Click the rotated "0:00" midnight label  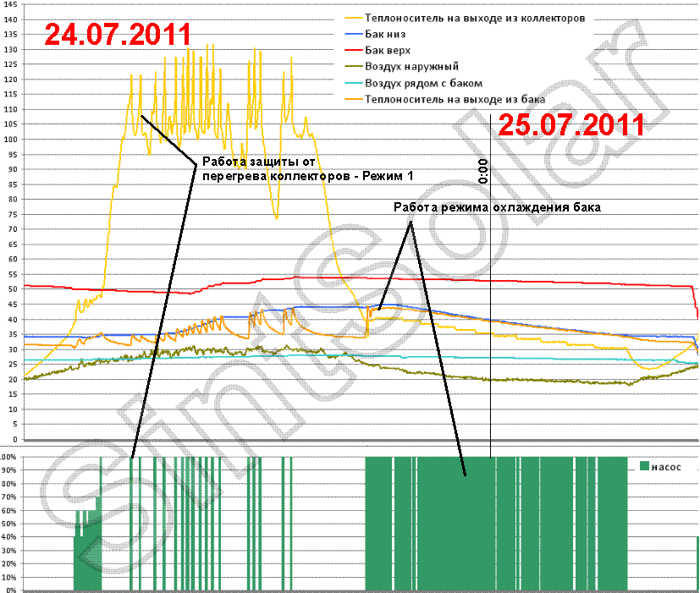tap(482, 172)
